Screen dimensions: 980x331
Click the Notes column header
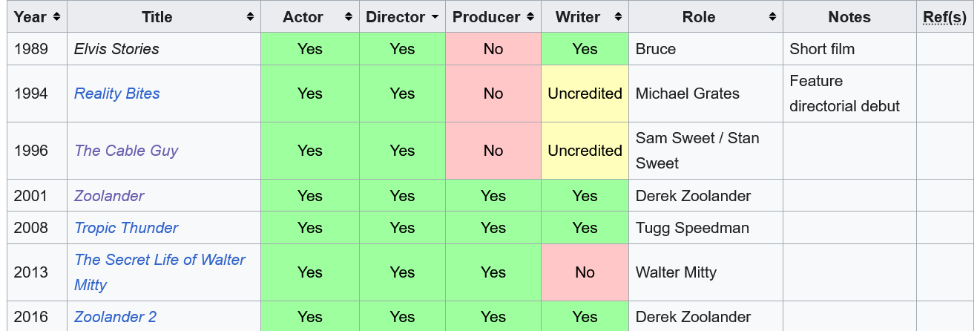click(x=849, y=17)
